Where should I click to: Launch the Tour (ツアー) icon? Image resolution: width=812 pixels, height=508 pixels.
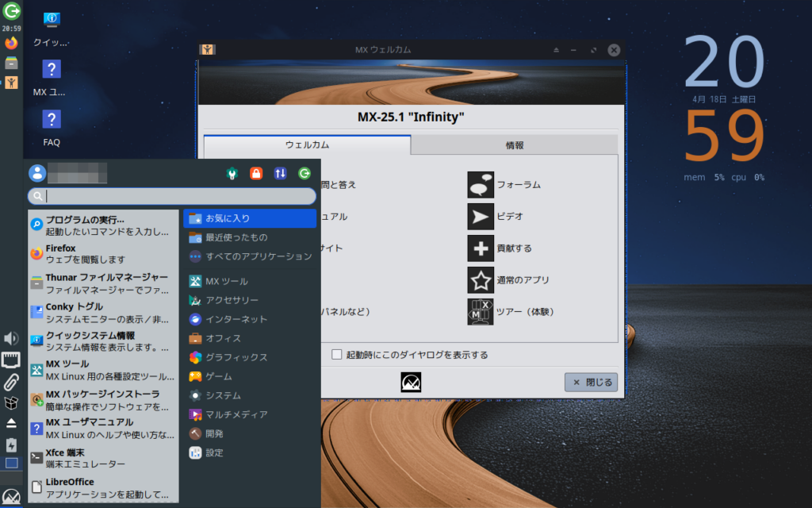pos(481,312)
